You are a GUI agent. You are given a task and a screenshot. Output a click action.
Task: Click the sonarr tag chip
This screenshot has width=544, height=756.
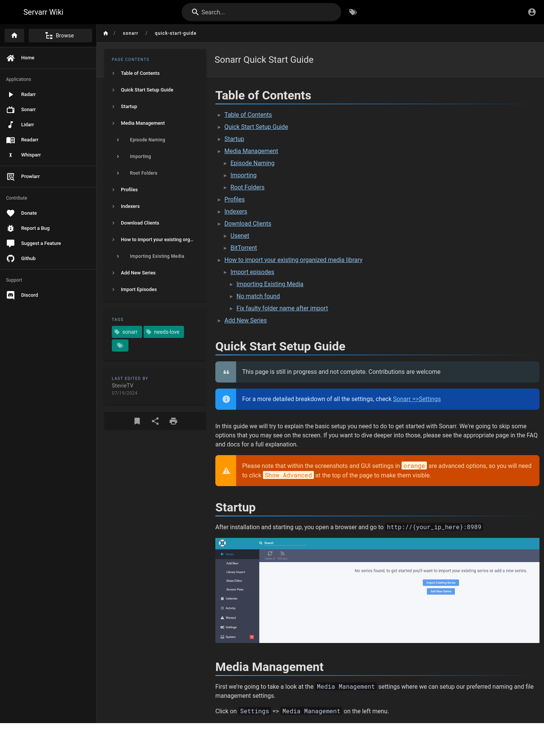[x=127, y=332]
